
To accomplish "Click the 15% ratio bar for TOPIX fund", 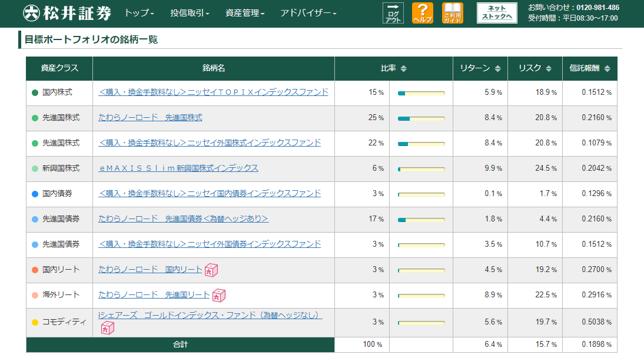I will click(x=421, y=93).
